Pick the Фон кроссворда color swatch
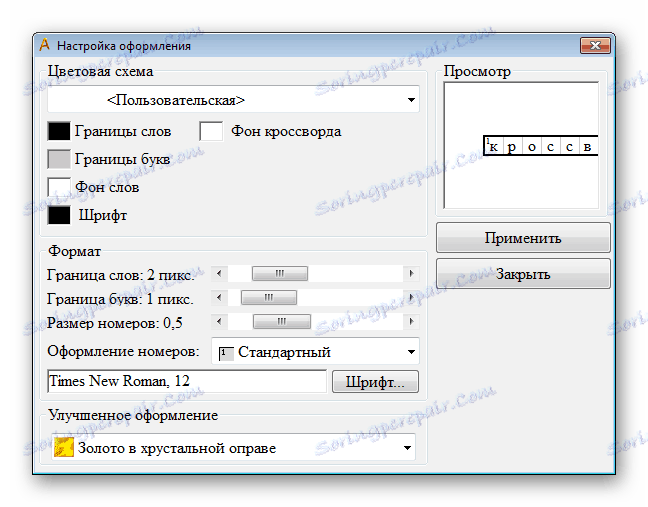This screenshot has height=507, width=648. pyautogui.click(x=211, y=131)
